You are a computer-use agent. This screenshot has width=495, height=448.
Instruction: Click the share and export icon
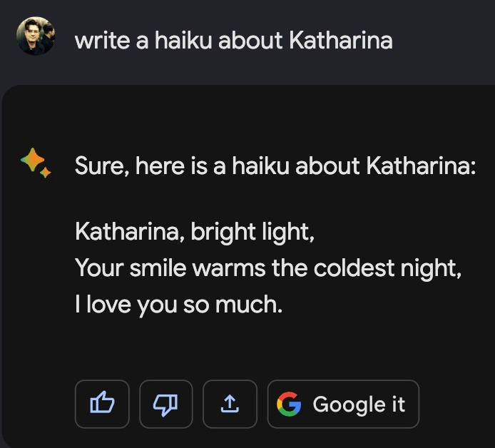pos(229,404)
